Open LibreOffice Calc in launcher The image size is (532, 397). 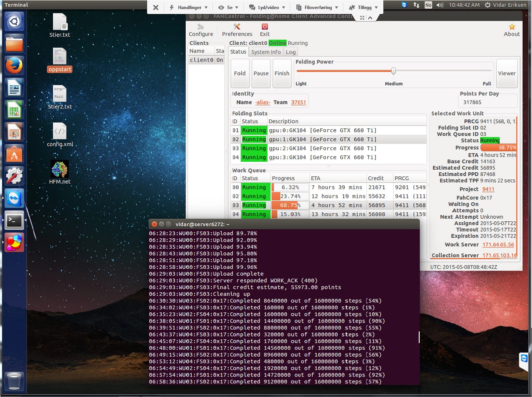[14, 110]
